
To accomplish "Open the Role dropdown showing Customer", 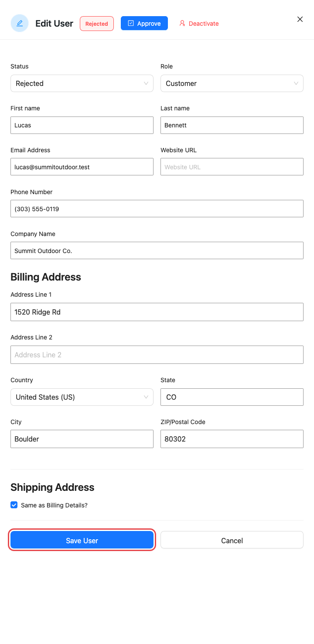I will [x=232, y=83].
